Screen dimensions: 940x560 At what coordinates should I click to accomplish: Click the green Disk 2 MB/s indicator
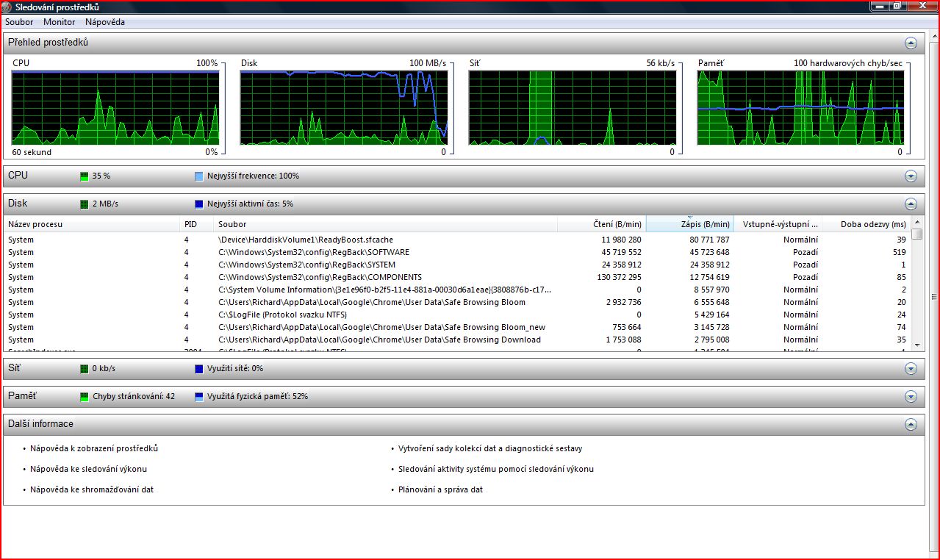[85, 204]
